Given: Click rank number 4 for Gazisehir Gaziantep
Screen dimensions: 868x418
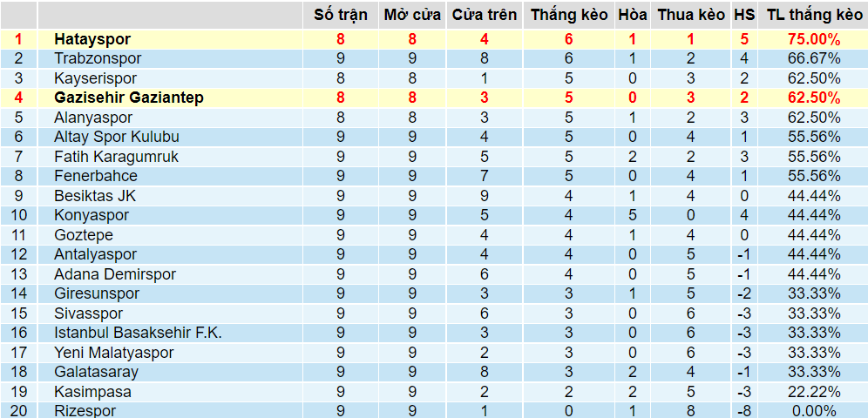Looking at the screenshot, I should tap(18, 98).
